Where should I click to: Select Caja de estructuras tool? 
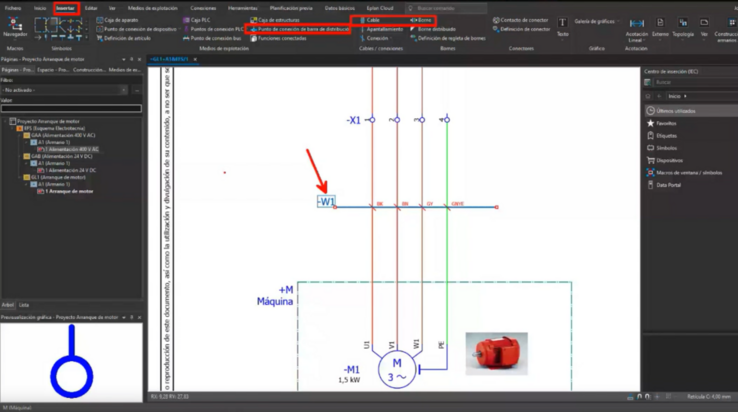[x=274, y=20]
